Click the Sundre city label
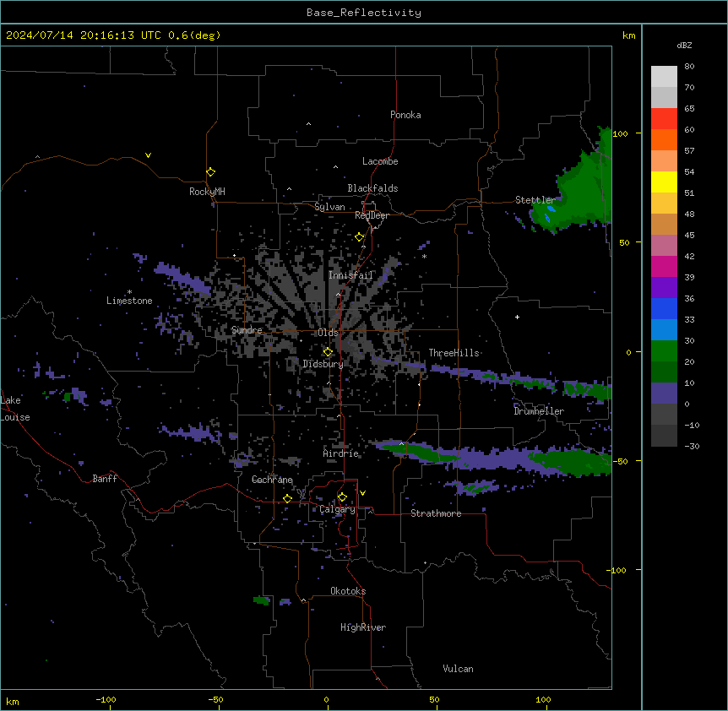 click(x=247, y=330)
